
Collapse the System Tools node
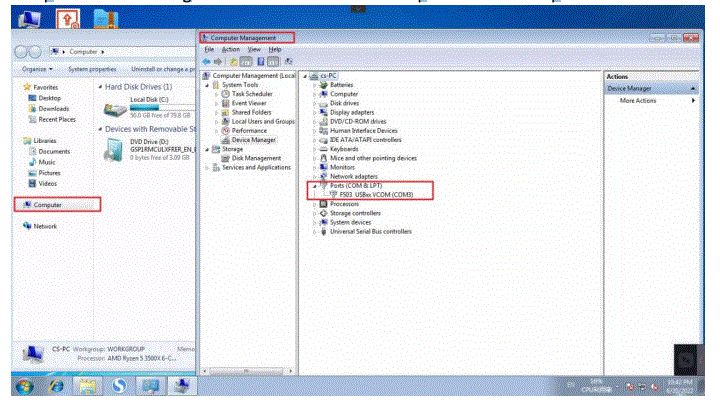pos(207,85)
